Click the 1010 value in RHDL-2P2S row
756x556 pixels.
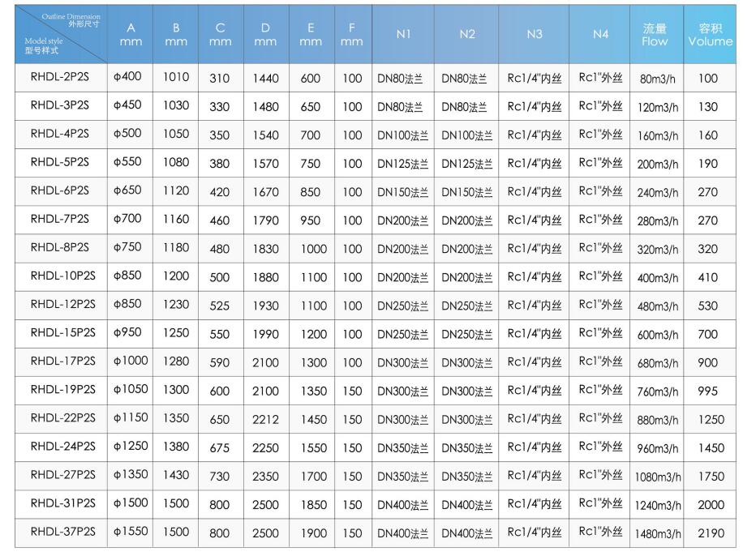tap(176, 77)
